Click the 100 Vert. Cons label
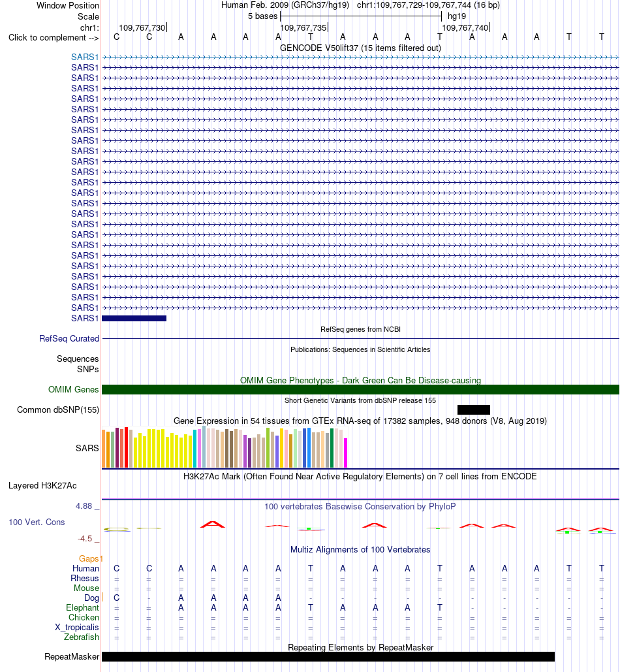Screen dimensions: 620x672 pos(37,522)
